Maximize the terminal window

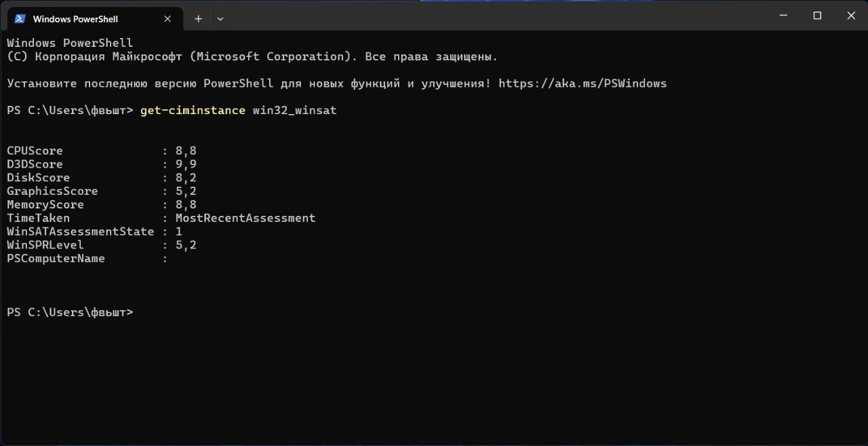coord(817,16)
